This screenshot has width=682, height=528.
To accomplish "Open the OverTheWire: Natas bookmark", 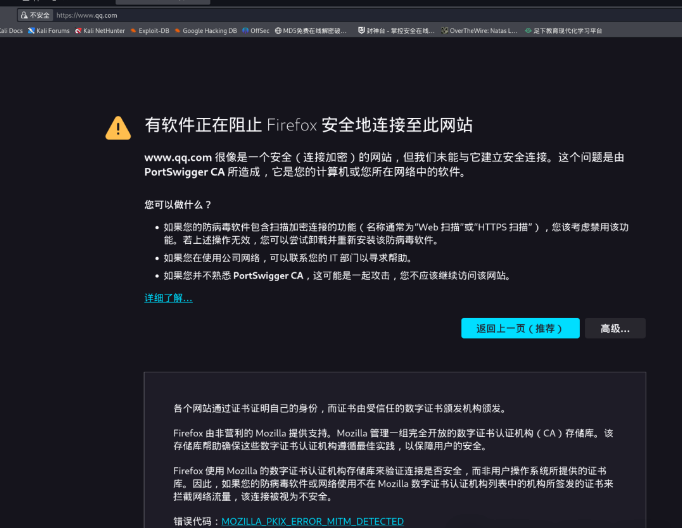I will tap(479, 31).
